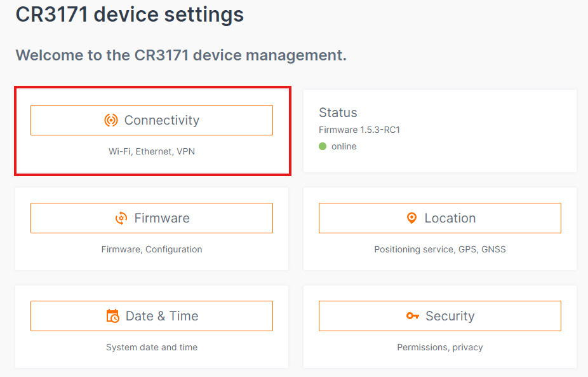Click the 'System date and time' caption
Image resolution: width=588 pixels, height=377 pixels.
[x=152, y=347]
